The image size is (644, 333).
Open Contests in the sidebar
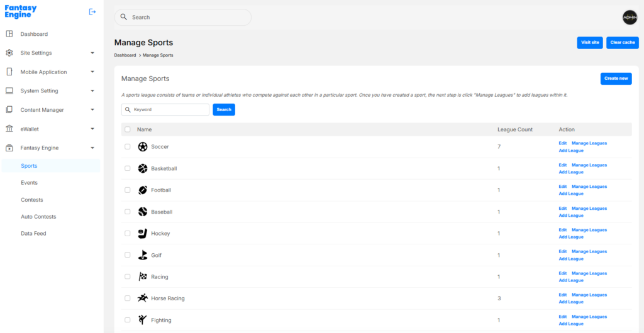(x=32, y=200)
